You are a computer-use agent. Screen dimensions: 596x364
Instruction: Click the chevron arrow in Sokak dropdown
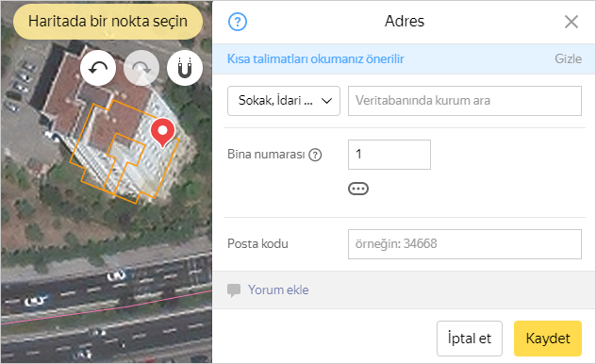tap(326, 101)
